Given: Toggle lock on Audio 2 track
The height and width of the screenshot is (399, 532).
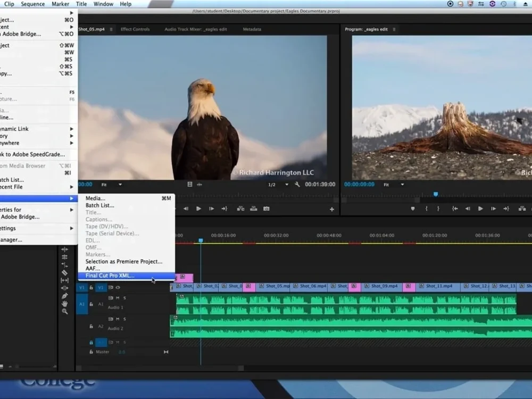Looking at the screenshot, I should 91,326.
